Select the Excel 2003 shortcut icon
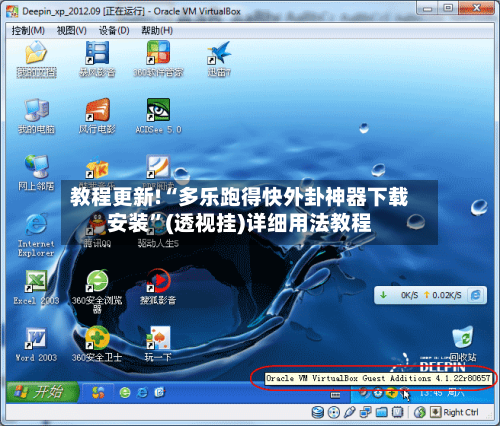Image resolution: width=500 pixels, height=426 pixels. 36,287
